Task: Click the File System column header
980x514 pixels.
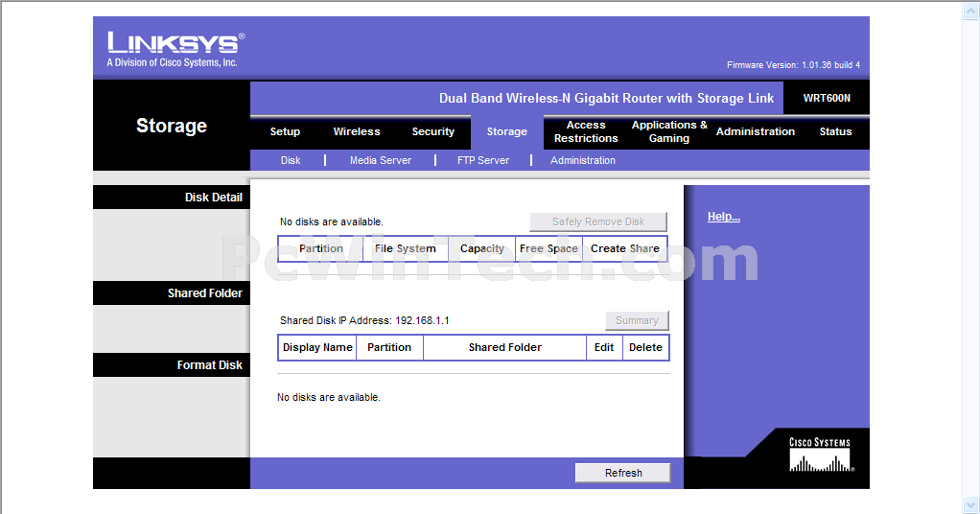Action: (x=406, y=249)
